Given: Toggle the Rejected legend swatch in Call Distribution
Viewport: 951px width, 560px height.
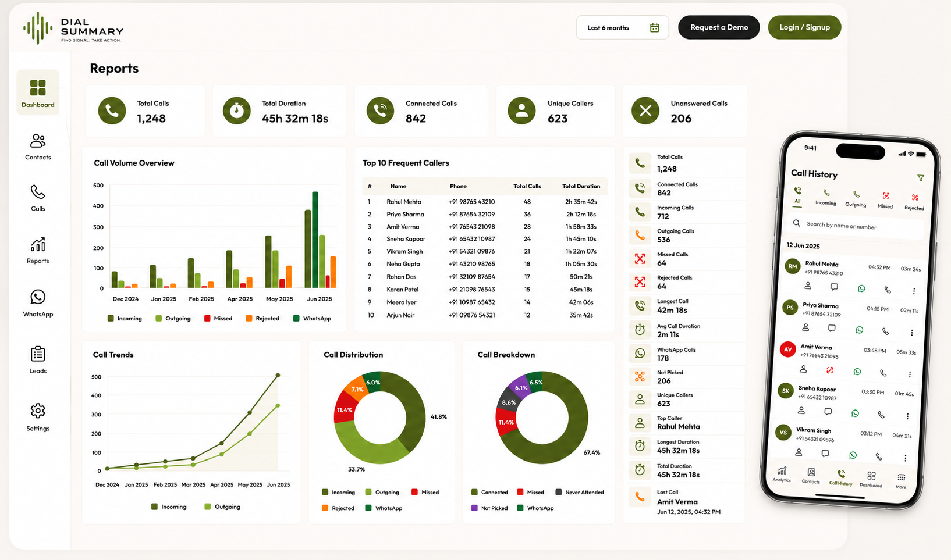Looking at the screenshot, I should 325,508.
